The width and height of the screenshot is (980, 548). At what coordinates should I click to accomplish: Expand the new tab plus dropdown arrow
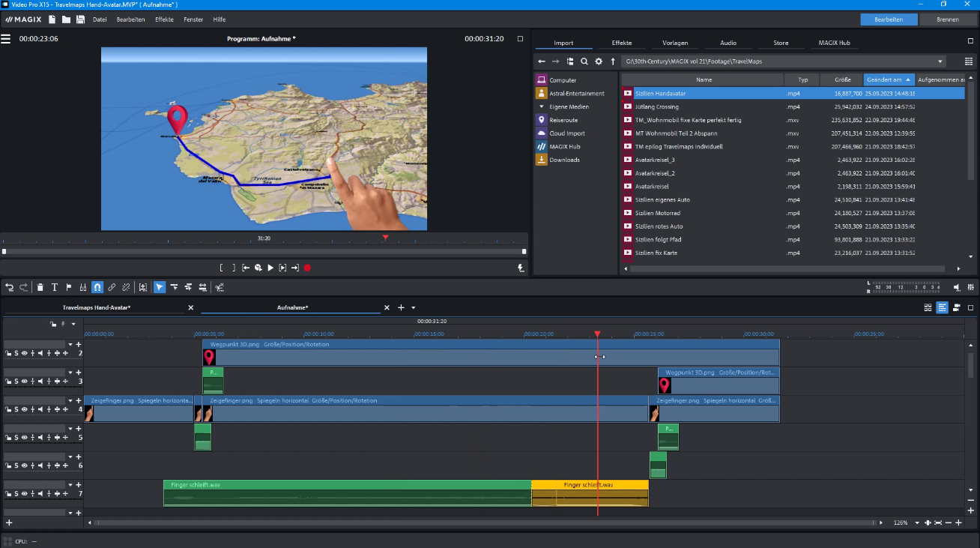pyautogui.click(x=413, y=307)
